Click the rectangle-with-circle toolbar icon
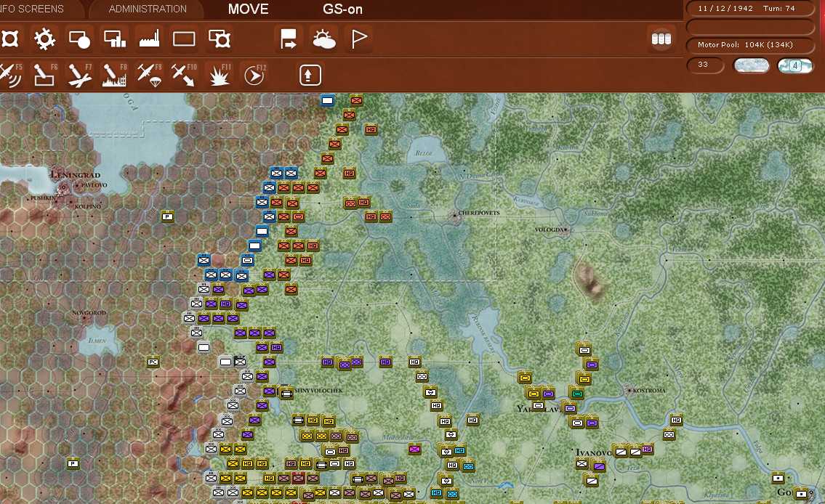The height and width of the screenshot is (504, 825). 79,39
